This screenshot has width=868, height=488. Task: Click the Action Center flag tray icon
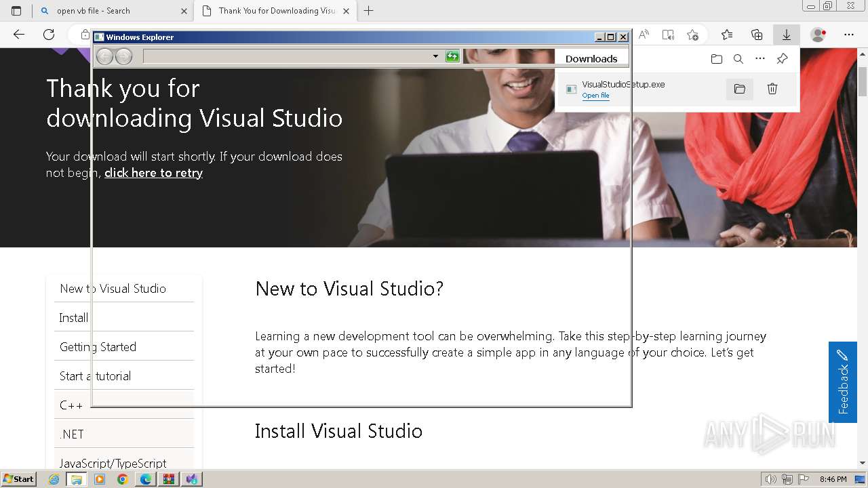pyautogui.click(x=804, y=479)
